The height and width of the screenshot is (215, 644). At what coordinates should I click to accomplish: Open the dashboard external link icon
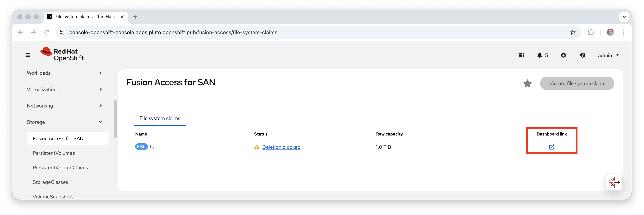tap(552, 147)
